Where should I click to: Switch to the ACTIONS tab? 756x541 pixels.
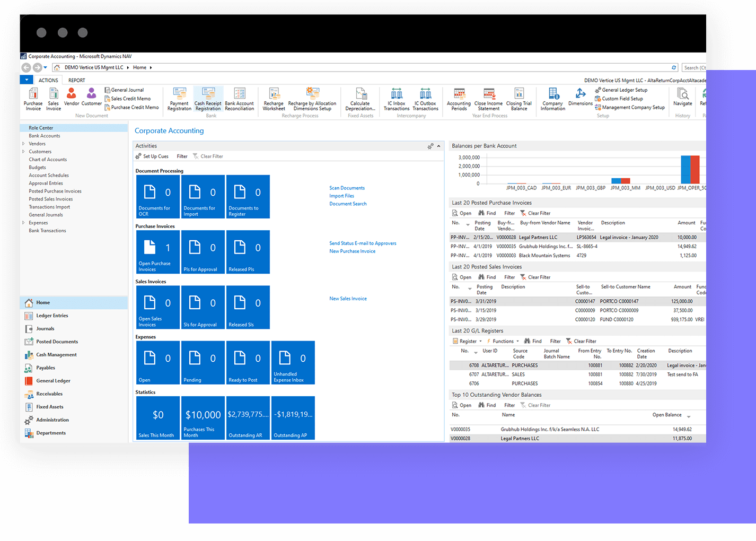pos(48,81)
